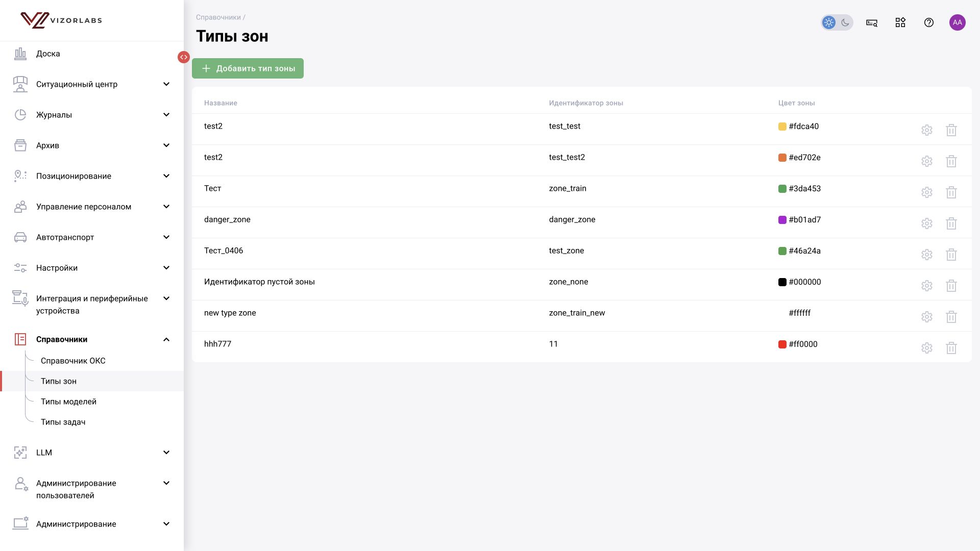This screenshot has height=551, width=980.
Task: Click the Идентификатор зоны column header
Action: [x=586, y=103]
